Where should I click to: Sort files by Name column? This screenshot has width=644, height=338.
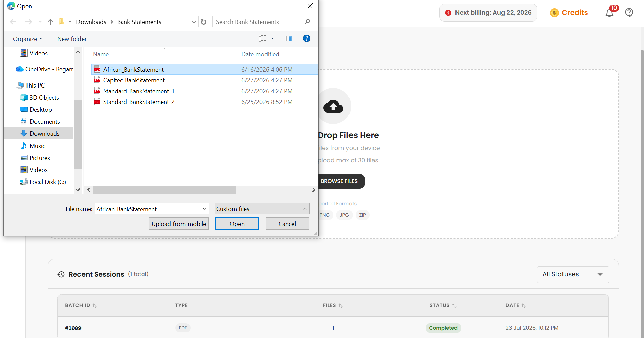tap(101, 54)
